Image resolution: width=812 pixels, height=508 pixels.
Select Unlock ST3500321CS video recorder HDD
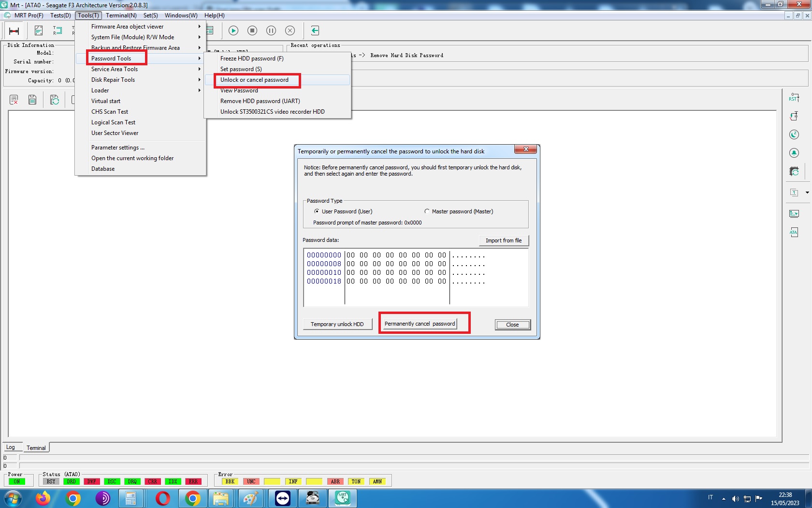tap(277, 112)
